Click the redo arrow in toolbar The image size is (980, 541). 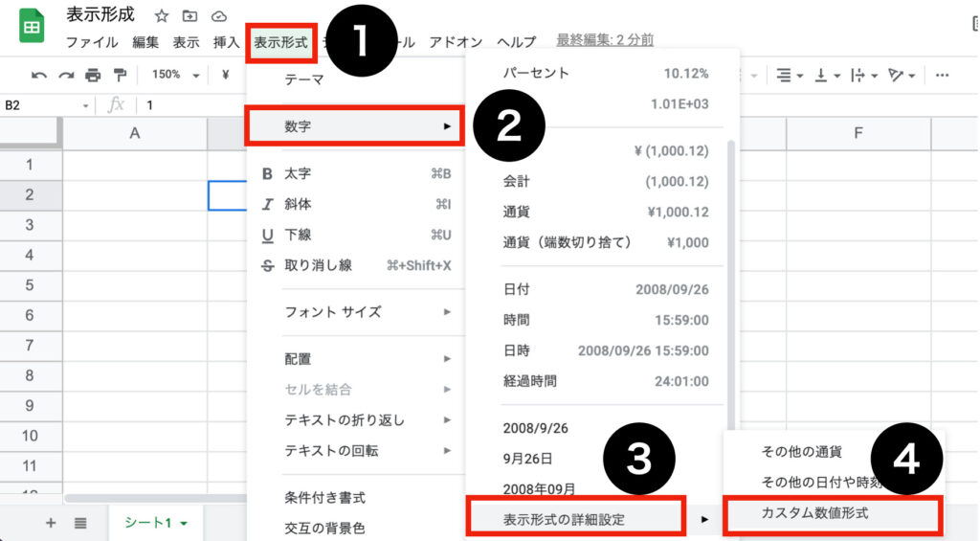point(66,75)
